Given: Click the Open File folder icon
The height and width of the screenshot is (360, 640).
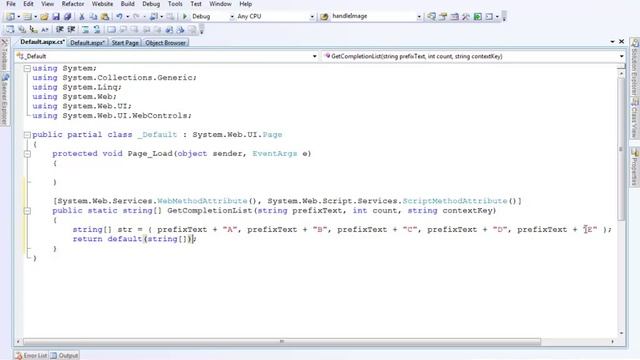Looking at the screenshot, I should pos(44,17).
